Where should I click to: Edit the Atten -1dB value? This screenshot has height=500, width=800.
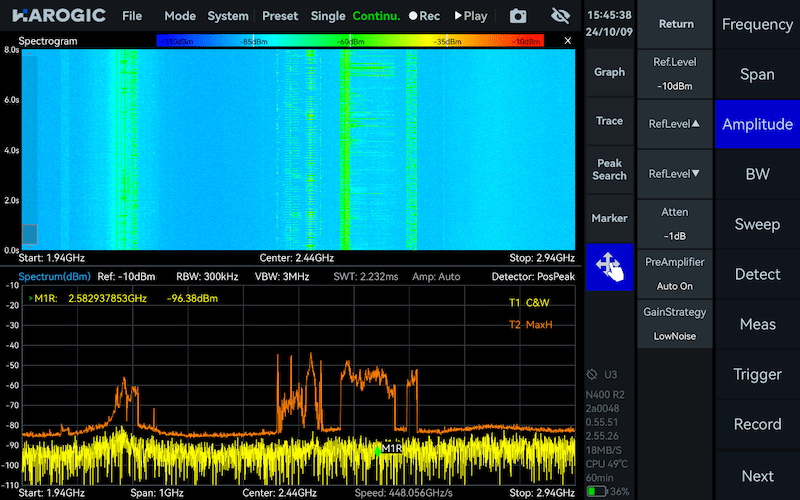click(x=675, y=223)
